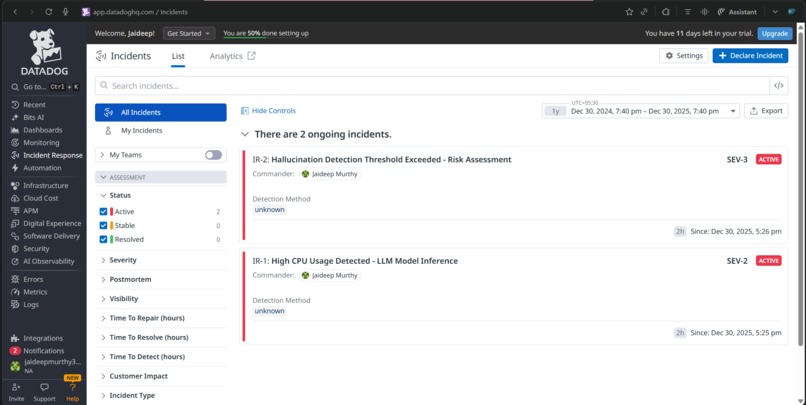
Task: Open the Get Started dropdown
Action: pyautogui.click(x=189, y=33)
